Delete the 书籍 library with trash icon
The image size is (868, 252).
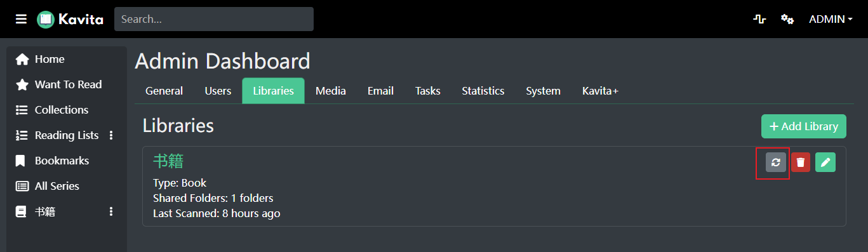coord(801,162)
